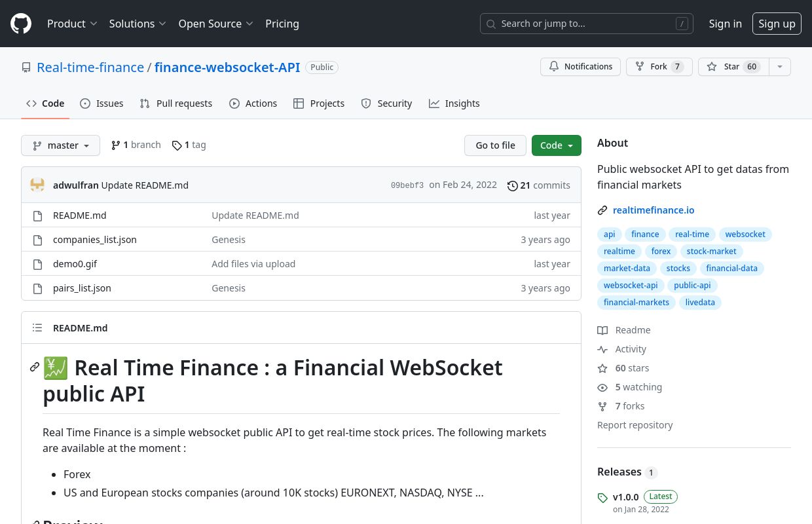Click the file icon next to demo0.gif
812x524 pixels.
point(37,264)
